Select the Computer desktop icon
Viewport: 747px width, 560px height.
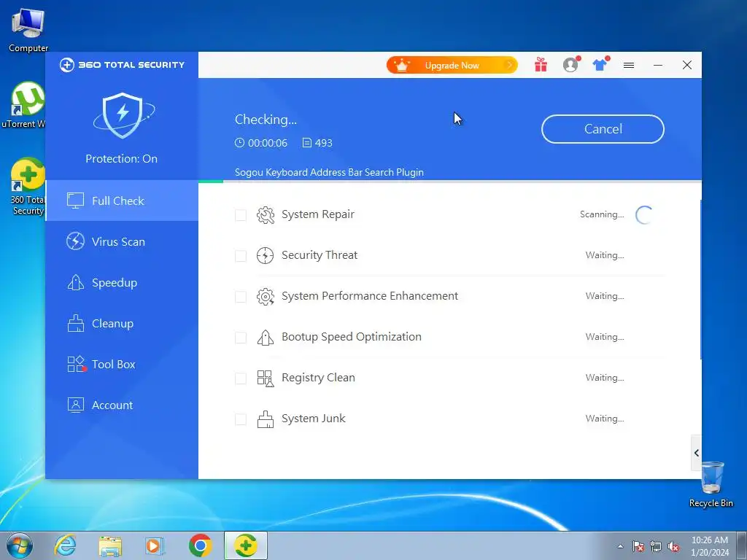tap(28, 31)
